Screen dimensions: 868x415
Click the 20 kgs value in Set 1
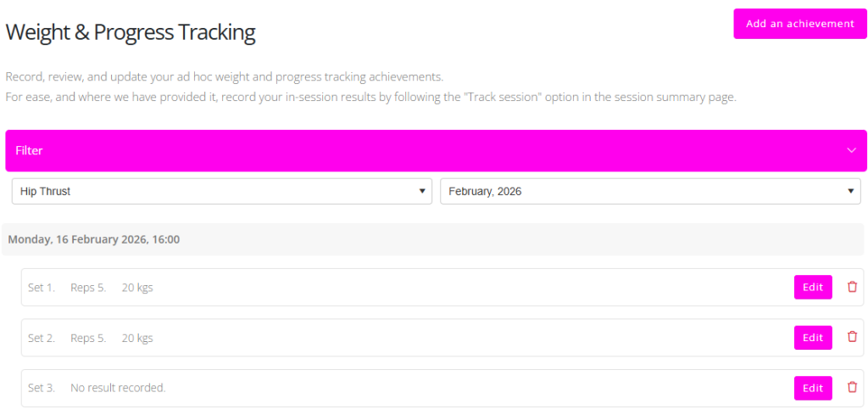(137, 288)
